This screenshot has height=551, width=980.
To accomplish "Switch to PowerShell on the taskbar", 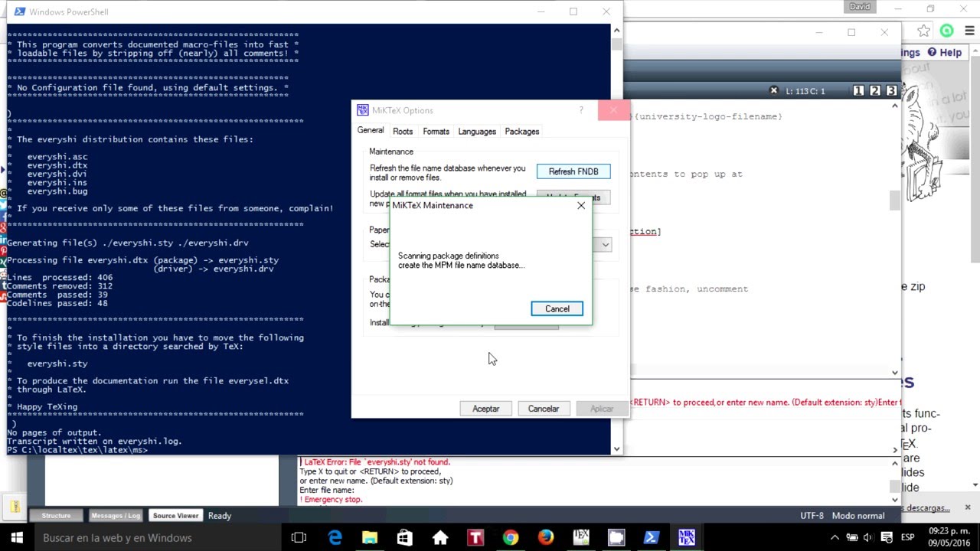I will point(652,538).
